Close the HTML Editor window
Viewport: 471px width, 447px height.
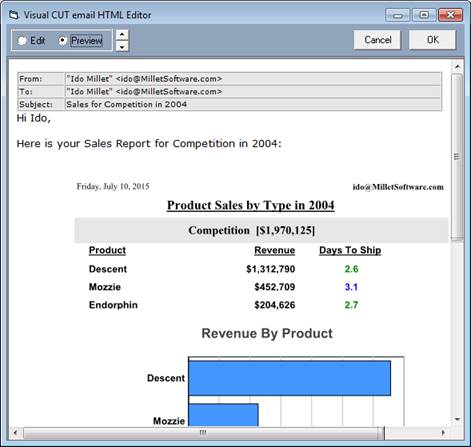click(450, 15)
